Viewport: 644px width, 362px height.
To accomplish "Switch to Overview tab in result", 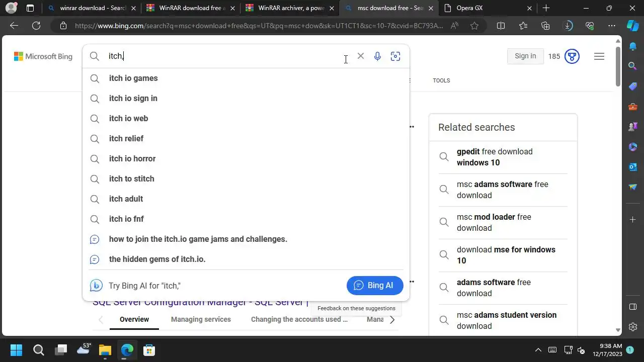I will click(x=134, y=319).
